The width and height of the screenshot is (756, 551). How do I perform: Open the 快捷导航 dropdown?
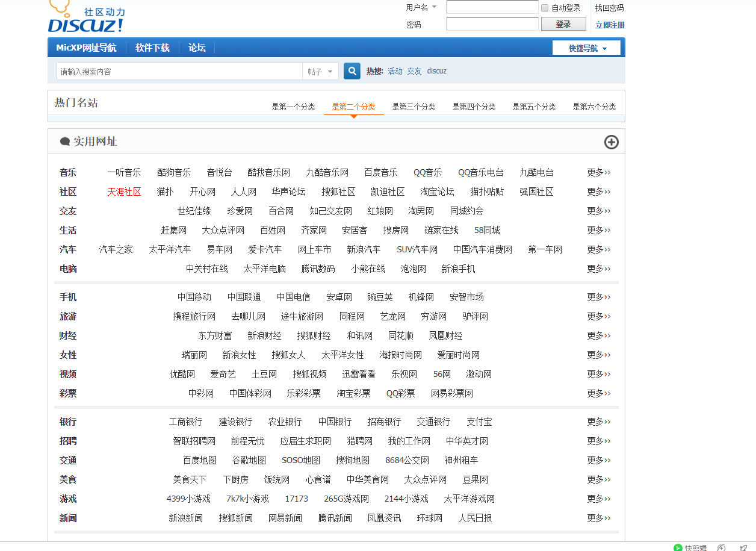coord(586,48)
